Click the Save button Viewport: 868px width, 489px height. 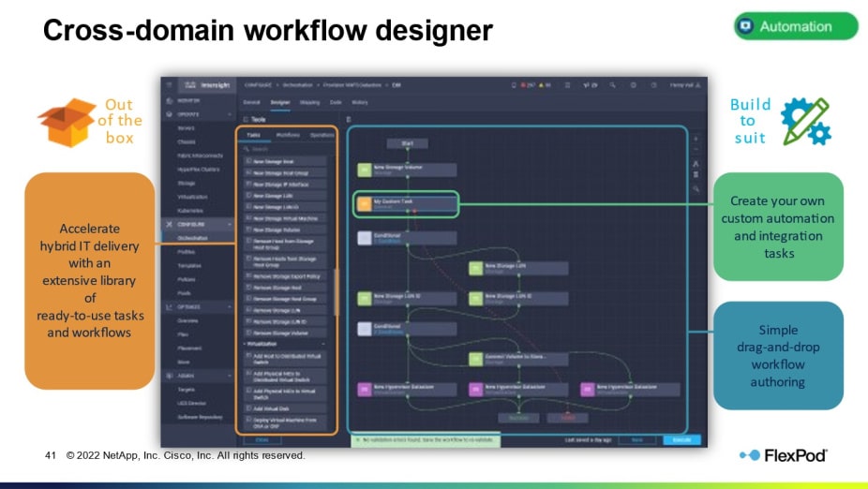[636, 438]
